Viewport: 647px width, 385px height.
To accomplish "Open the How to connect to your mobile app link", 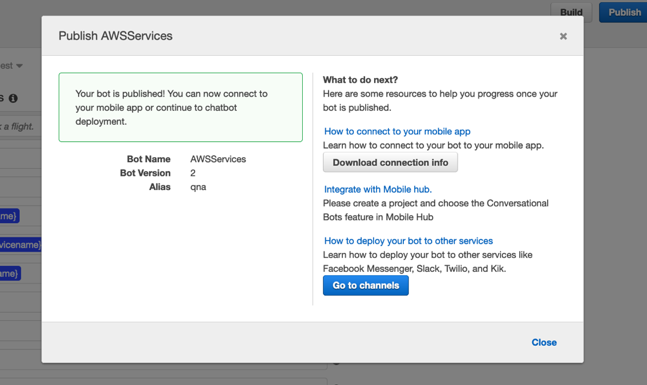I will click(397, 131).
